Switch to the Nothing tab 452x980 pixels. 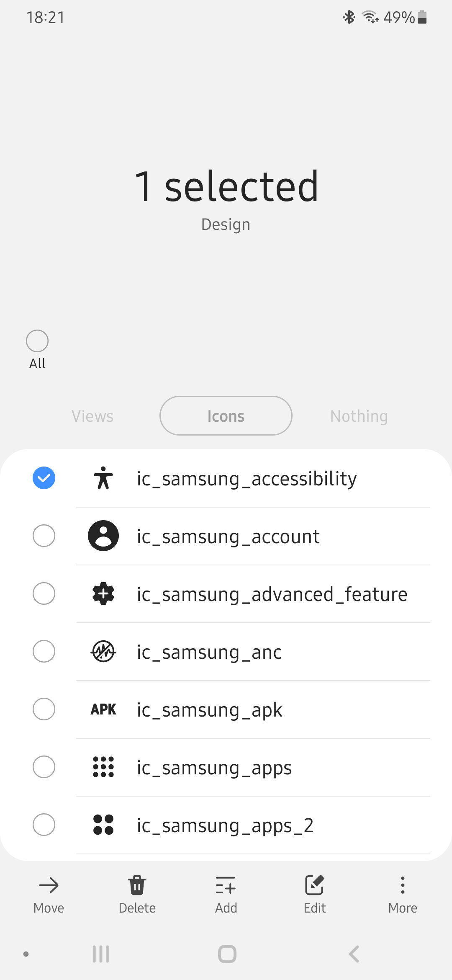359,416
